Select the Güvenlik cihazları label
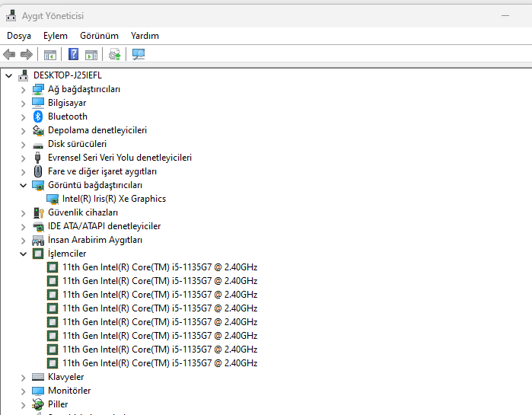Screen dimensions: 532x415 [83, 212]
